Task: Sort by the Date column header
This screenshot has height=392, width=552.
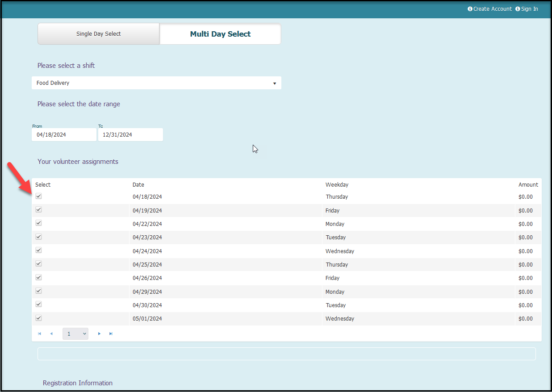Action: 138,184
